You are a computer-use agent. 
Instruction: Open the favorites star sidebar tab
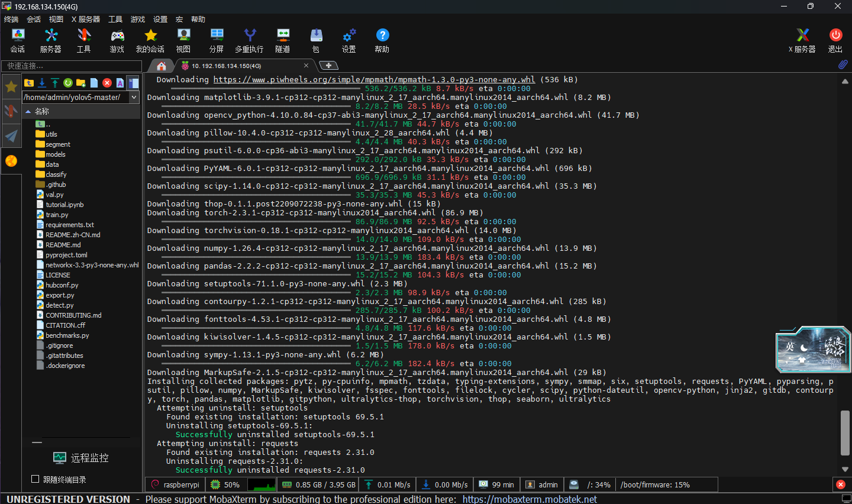[11, 87]
